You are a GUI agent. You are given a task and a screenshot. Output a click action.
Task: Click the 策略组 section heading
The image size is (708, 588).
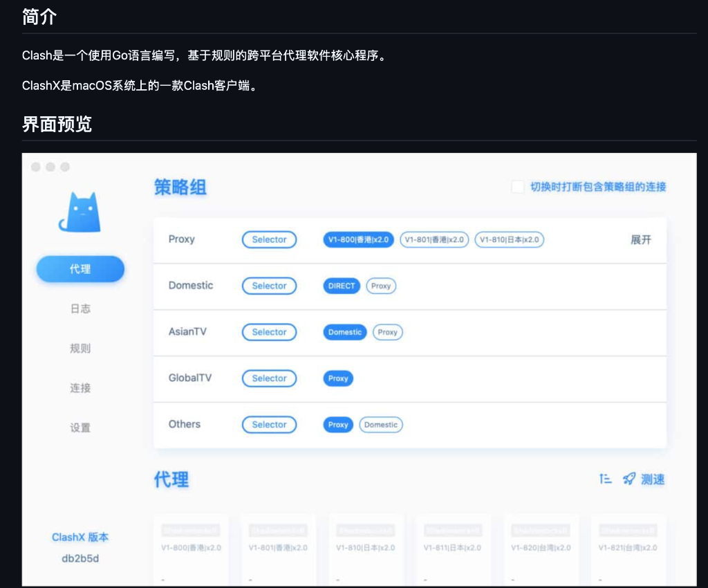[x=180, y=187]
